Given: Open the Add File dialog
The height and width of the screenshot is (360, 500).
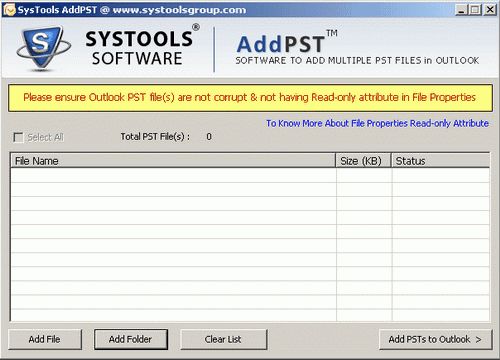Looking at the screenshot, I should point(45,339).
